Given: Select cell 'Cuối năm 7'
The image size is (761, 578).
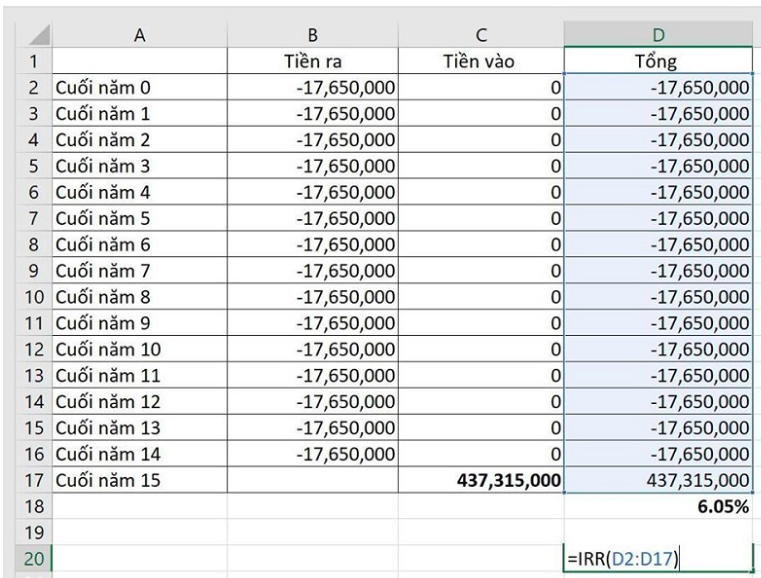Looking at the screenshot, I should point(140,270).
